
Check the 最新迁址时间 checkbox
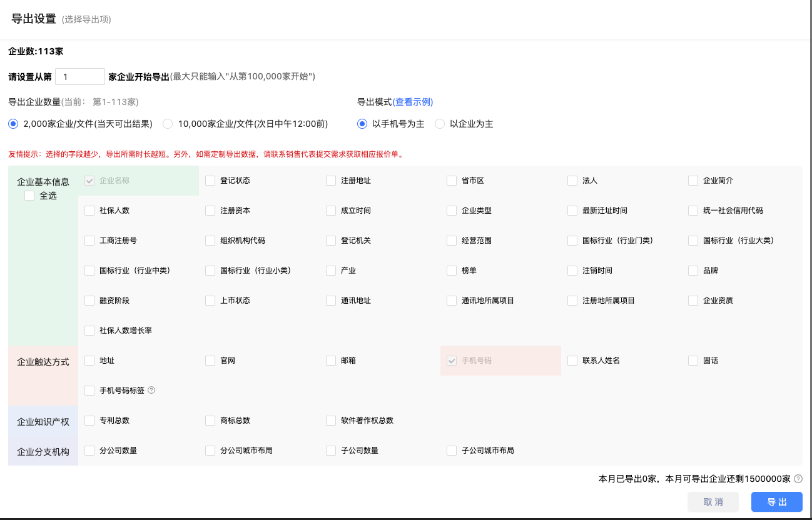pyautogui.click(x=572, y=211)
